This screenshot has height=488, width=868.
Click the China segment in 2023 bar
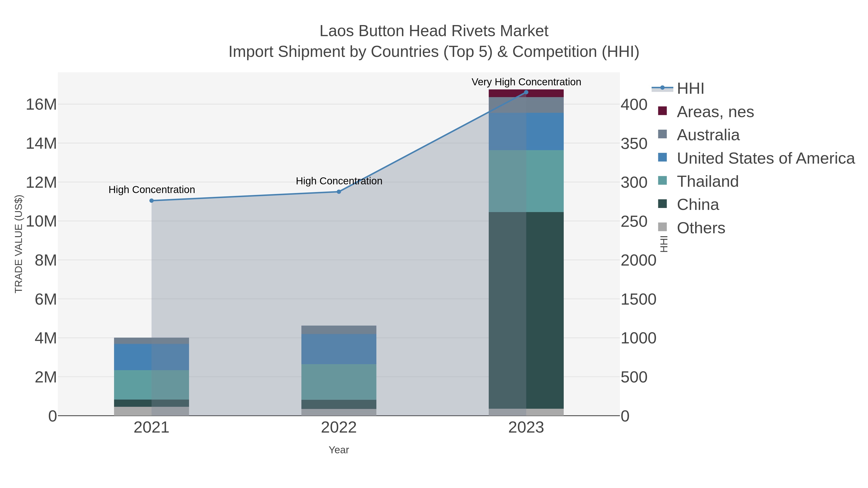(x=526, y=310)
